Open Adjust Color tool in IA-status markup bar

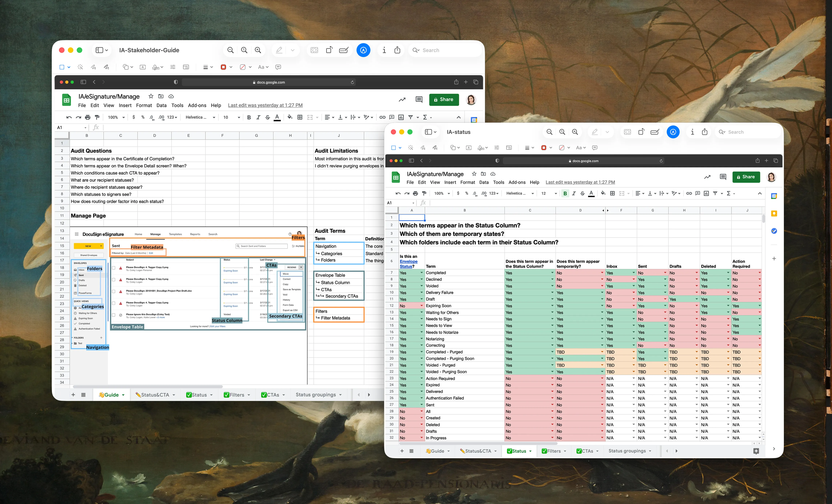[497, 148]
